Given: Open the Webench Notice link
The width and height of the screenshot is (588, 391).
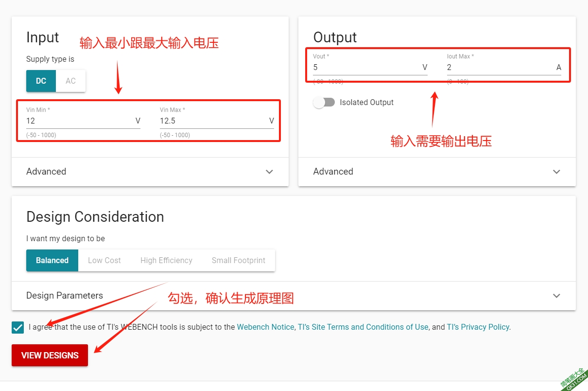Looking at the screenshot, I should pos(265,327).
